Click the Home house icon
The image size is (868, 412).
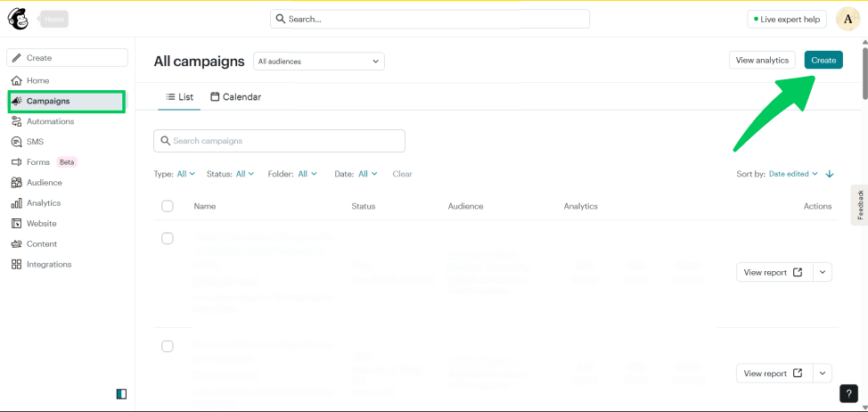pos(17,80)
